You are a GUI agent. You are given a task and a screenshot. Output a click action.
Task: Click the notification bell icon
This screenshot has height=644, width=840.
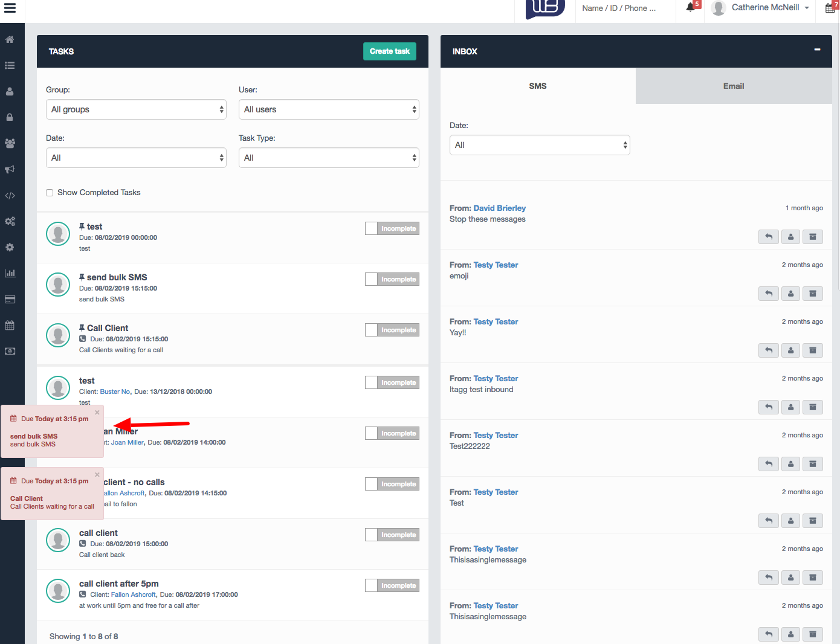[690, 8]
